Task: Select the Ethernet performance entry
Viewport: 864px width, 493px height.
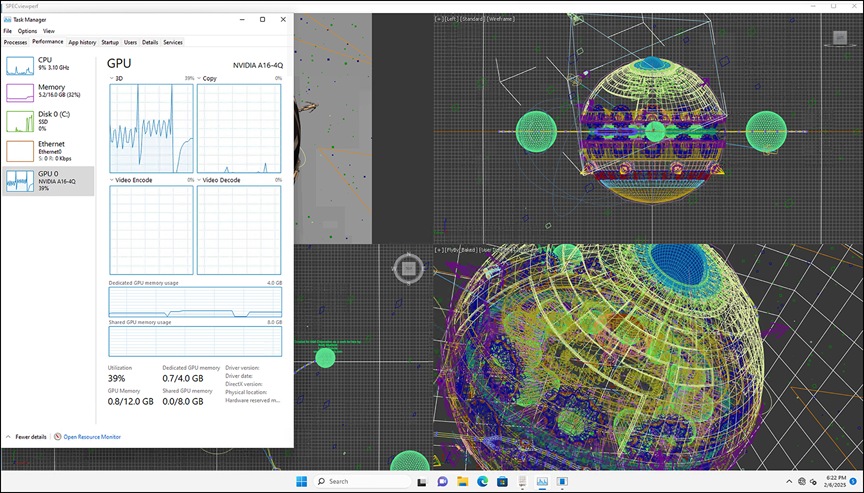Action: [48, 150]
